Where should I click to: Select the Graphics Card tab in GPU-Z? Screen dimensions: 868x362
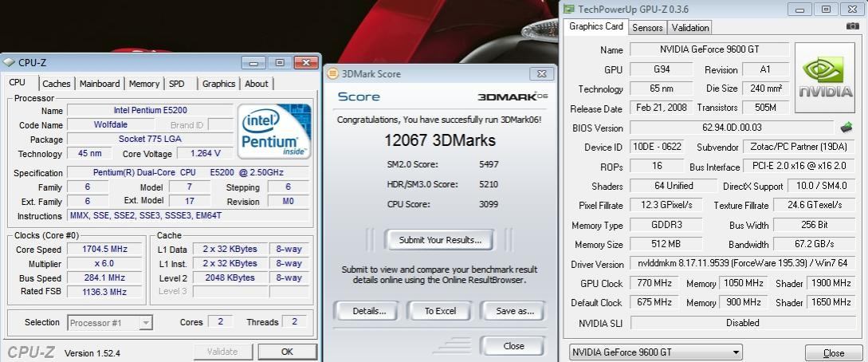pyautogui.click(x=595, y=26)
